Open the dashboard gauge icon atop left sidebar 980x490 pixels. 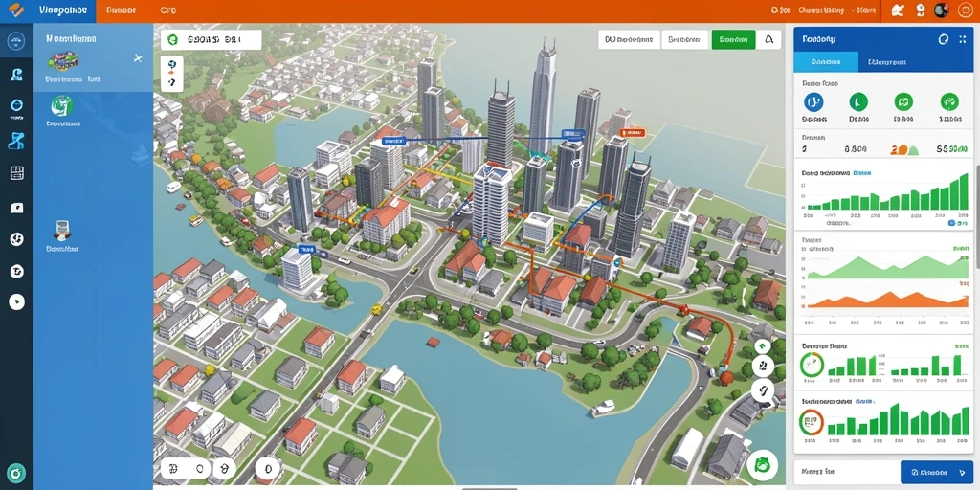click(16, 41)
